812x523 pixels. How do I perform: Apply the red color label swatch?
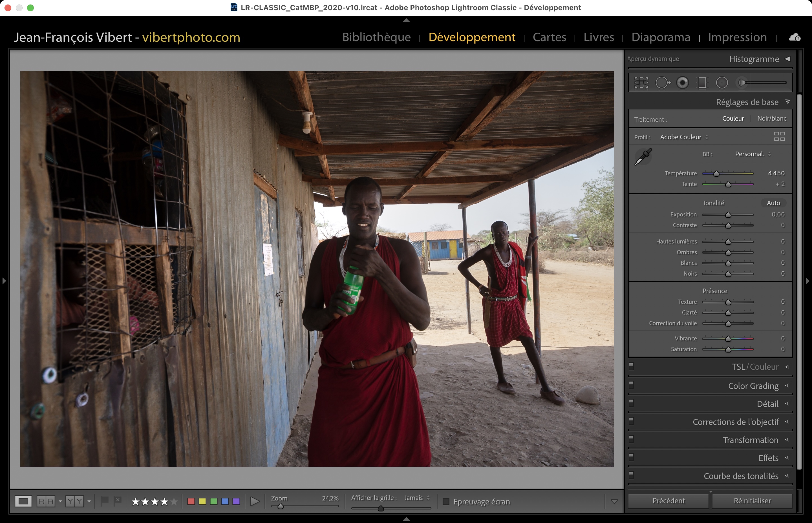[191, 501]
